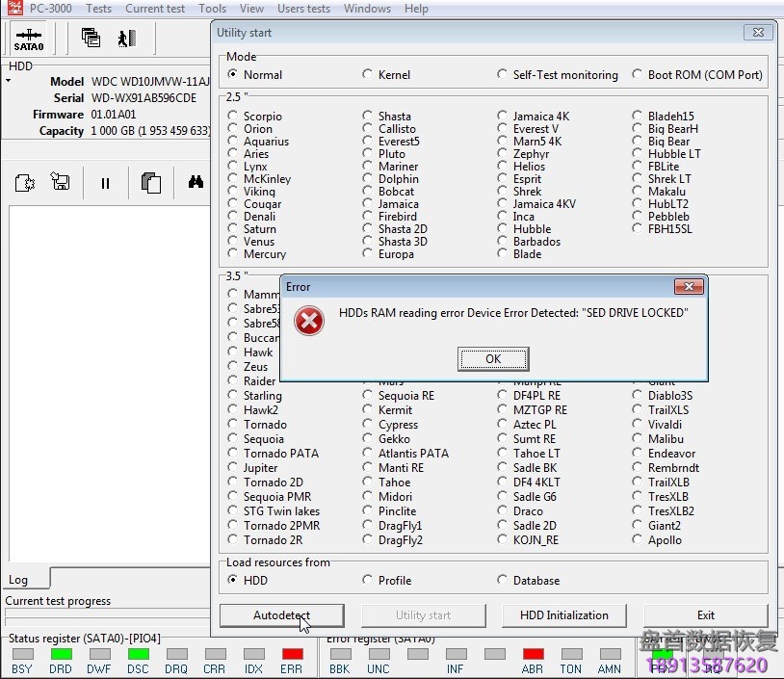Click the binoculars search icon
The height and width of the screenshot is (679, 784).
[196, 182]
